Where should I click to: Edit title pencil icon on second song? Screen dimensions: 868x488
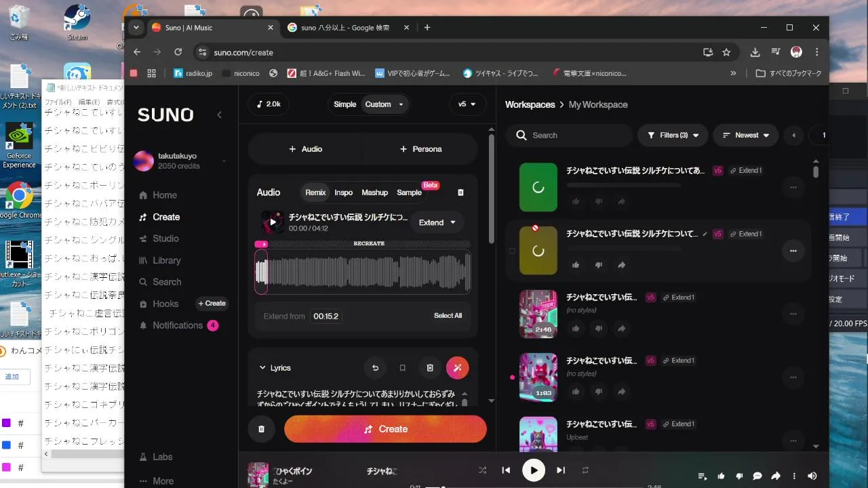click(705, 234)
